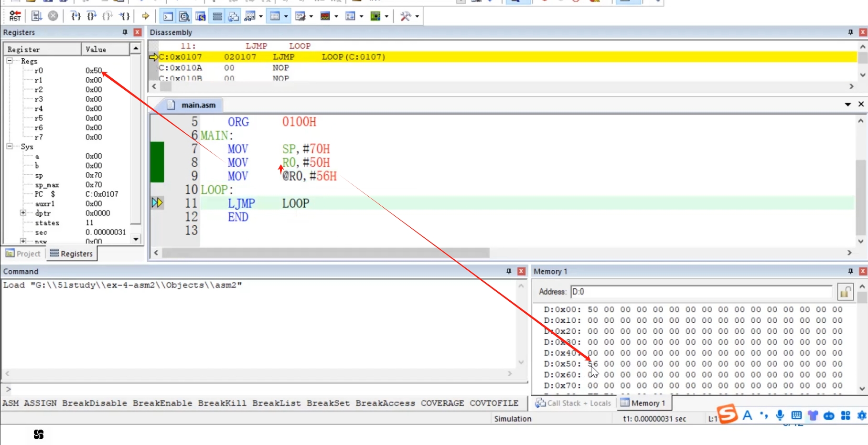The image size is (868, 445).
Task: Open the Serial Windows dropdown arrow
Action: pyautogui.click(x=311, y=17)
